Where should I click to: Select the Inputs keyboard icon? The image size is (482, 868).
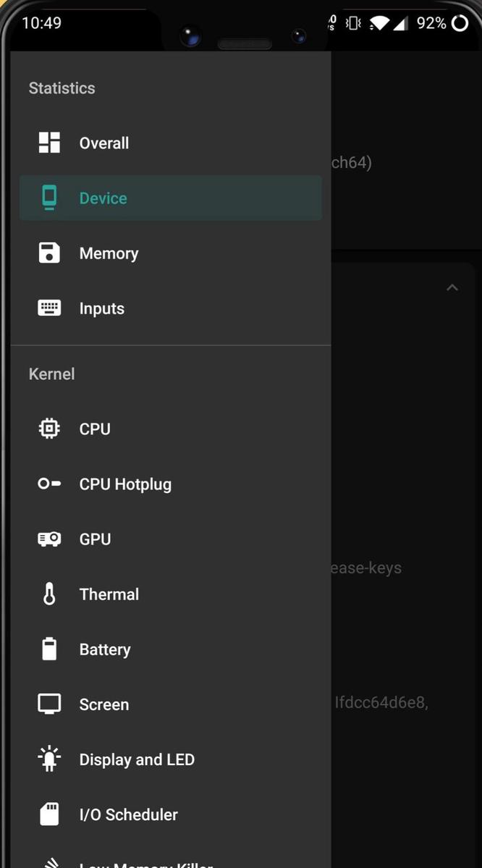pyautogui.click(x=48, y=308)
